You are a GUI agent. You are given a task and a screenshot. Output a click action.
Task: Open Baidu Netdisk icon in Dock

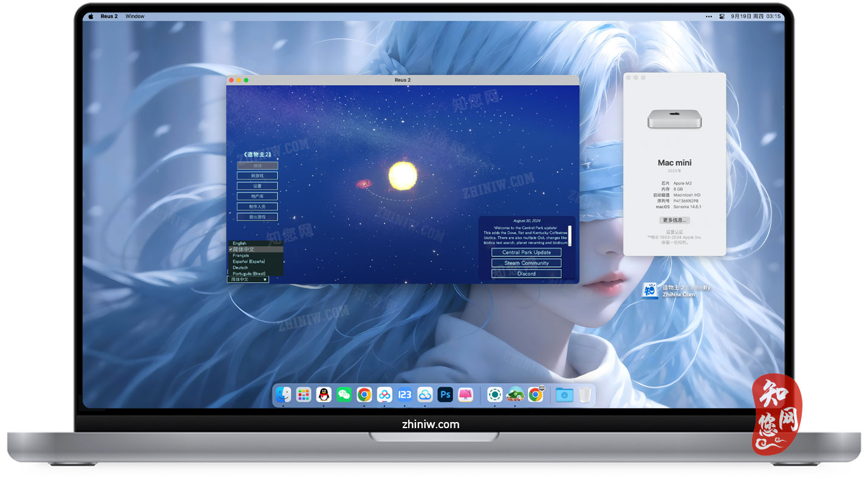point(384,395)
